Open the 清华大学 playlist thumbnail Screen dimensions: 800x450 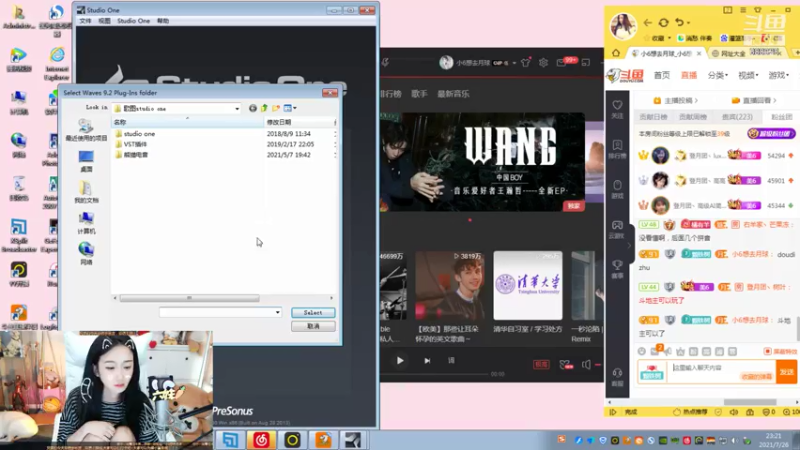pos(528,285)
